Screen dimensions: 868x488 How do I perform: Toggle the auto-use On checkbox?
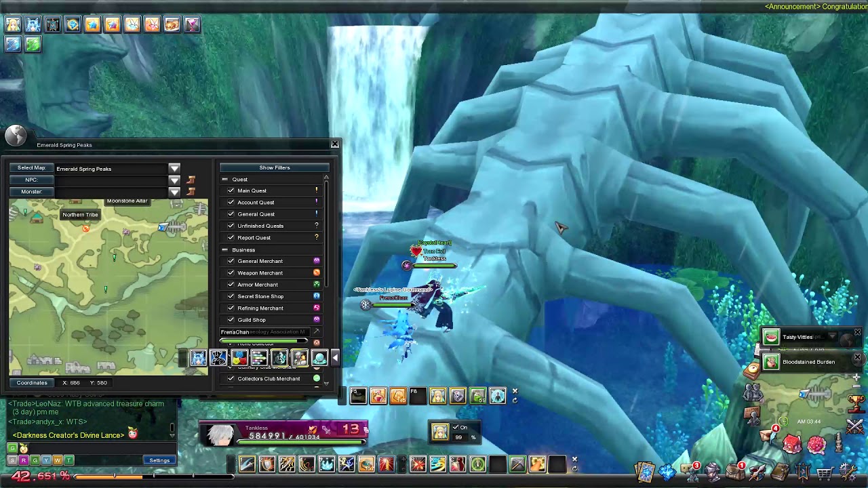point(456,428)
